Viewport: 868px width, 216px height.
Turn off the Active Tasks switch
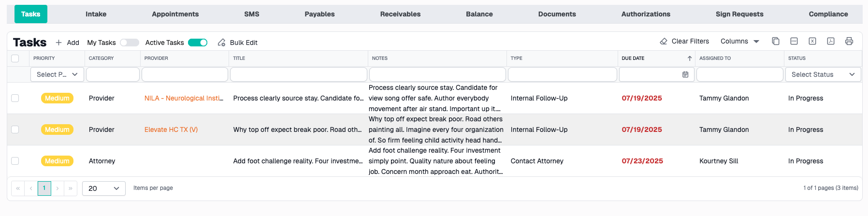point(198,43)
